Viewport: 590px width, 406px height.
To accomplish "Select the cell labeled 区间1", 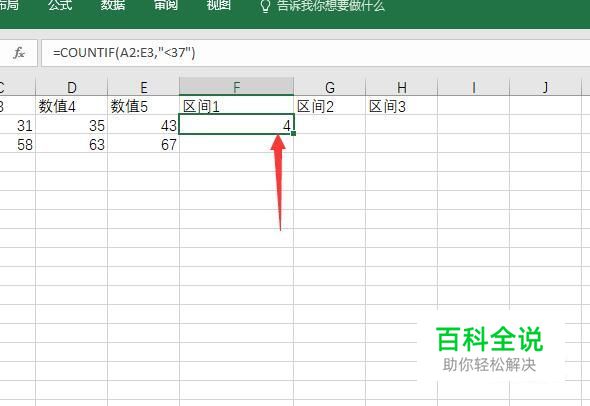I will (236, 106).
